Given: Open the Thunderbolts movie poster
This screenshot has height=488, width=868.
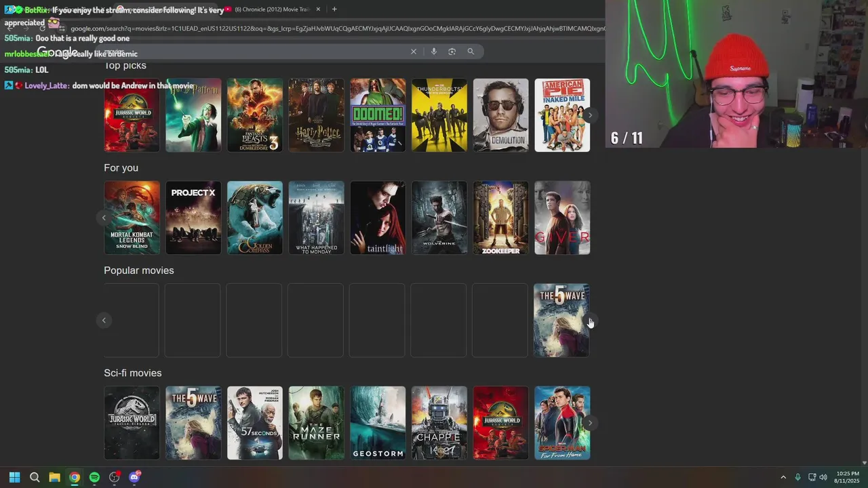Looking at the screenshot, I should pos(439,115).
